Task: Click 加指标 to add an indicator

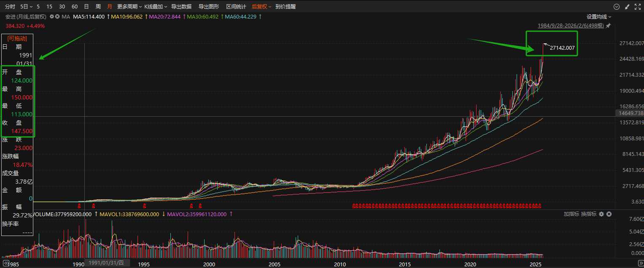Action: (x=571, y=214)
